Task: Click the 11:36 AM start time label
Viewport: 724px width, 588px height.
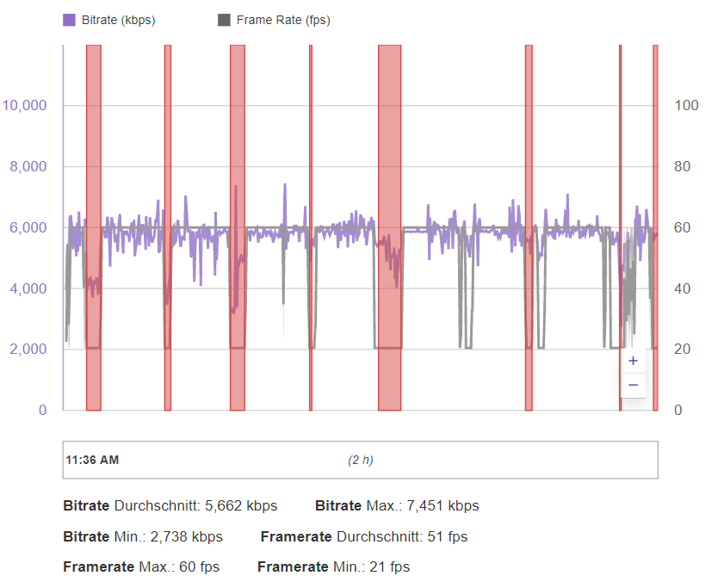Action: [x=92, y=460]
